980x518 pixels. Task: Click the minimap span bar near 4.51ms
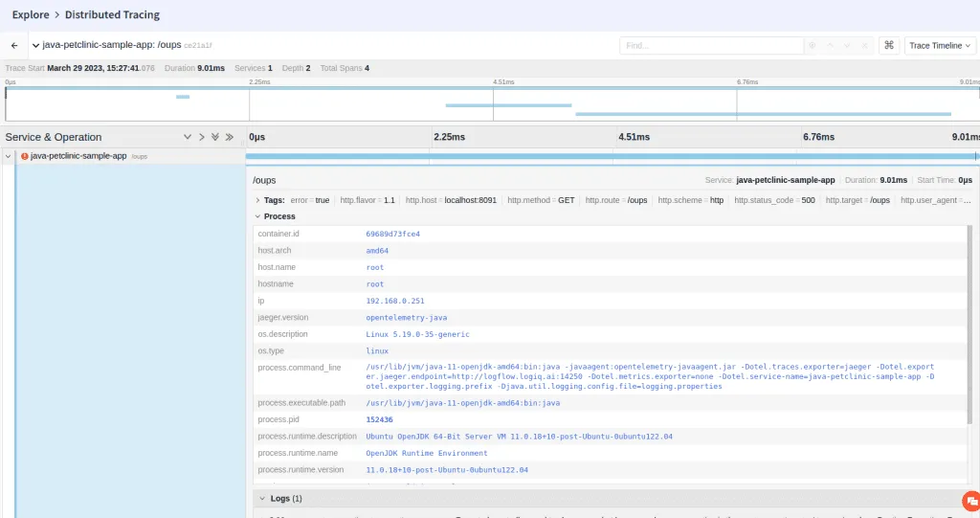pyautogui.click(x=507, y=105)
